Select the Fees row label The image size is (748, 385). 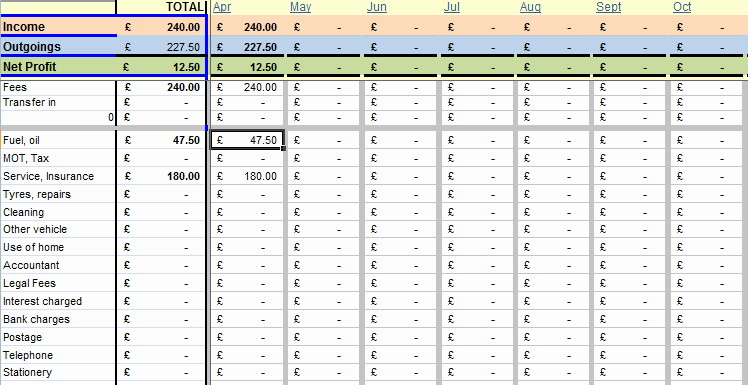[58, 87]
